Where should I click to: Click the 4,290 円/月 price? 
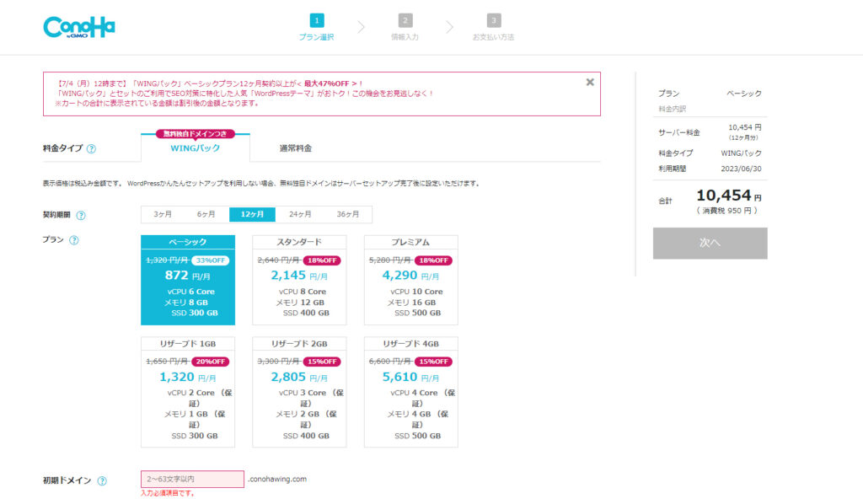[x=410, y=275]
